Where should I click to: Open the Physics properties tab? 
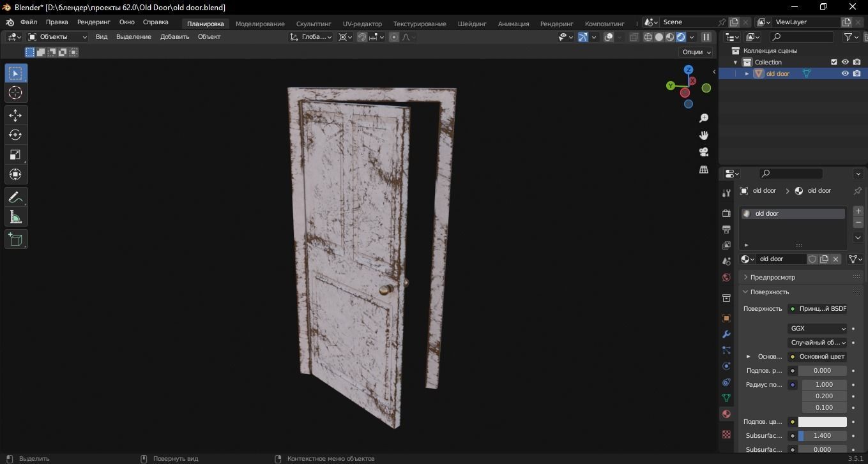[x=726, y=366]
